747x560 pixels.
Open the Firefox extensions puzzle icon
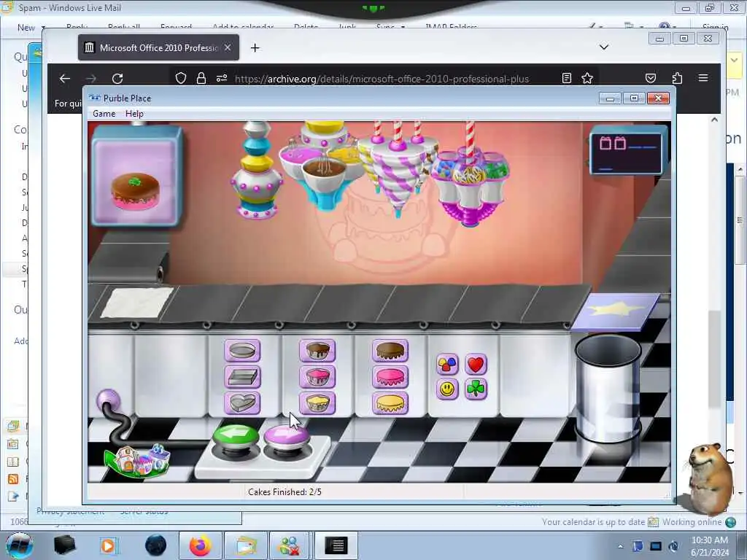click(677, 79)
